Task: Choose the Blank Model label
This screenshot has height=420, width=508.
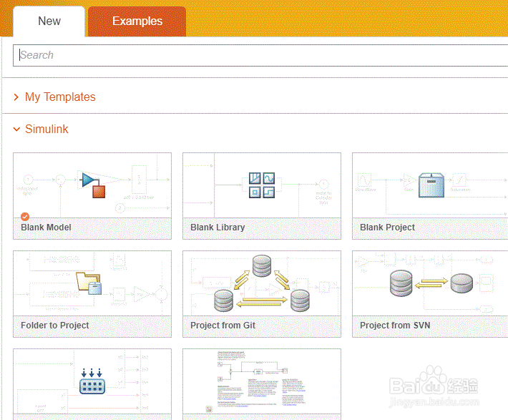Action: tap(46, 228)
